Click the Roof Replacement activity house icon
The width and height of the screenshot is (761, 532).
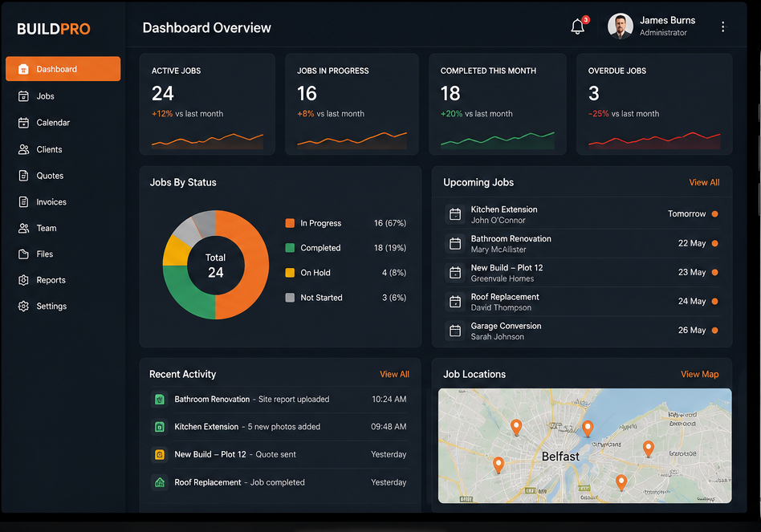coord(160,482)
